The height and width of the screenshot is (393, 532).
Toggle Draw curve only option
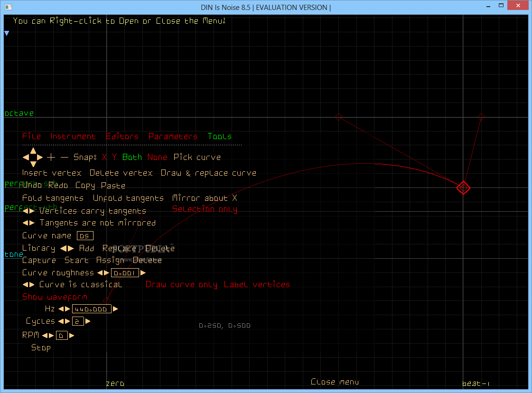[x=181, y=284]
